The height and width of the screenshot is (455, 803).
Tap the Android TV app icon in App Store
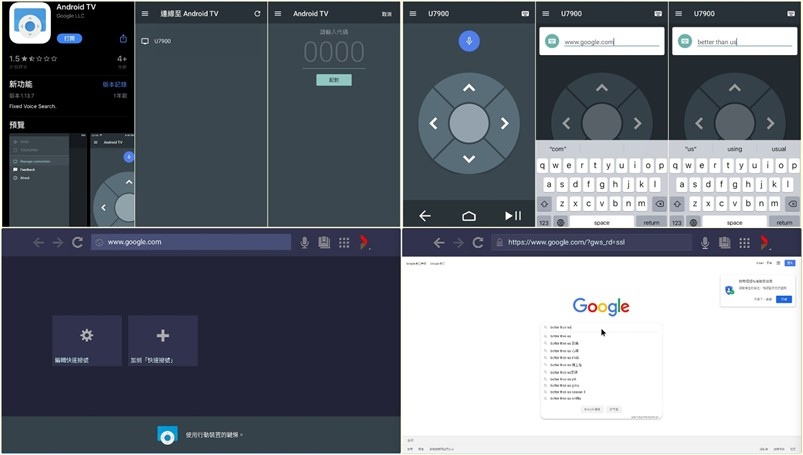30,23
